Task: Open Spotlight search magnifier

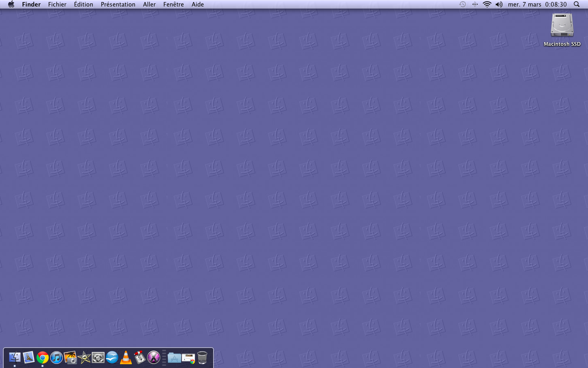Action: point(577,4)
